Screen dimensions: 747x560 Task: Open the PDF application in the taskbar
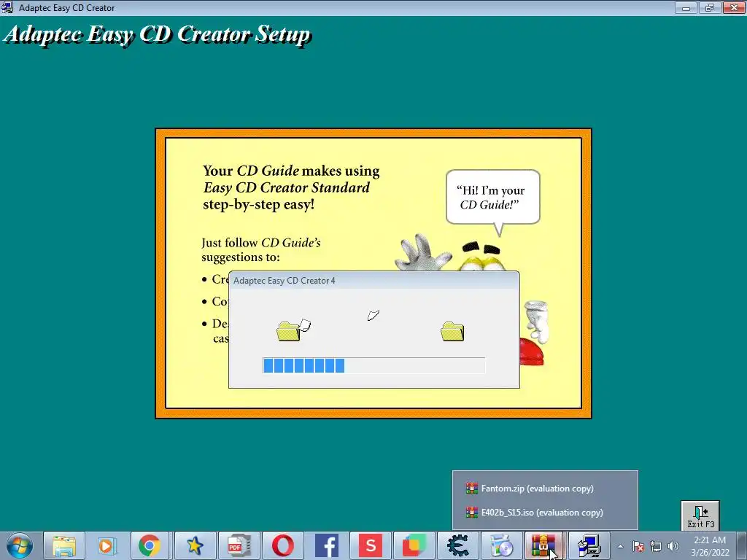click(x=239, y=545)
